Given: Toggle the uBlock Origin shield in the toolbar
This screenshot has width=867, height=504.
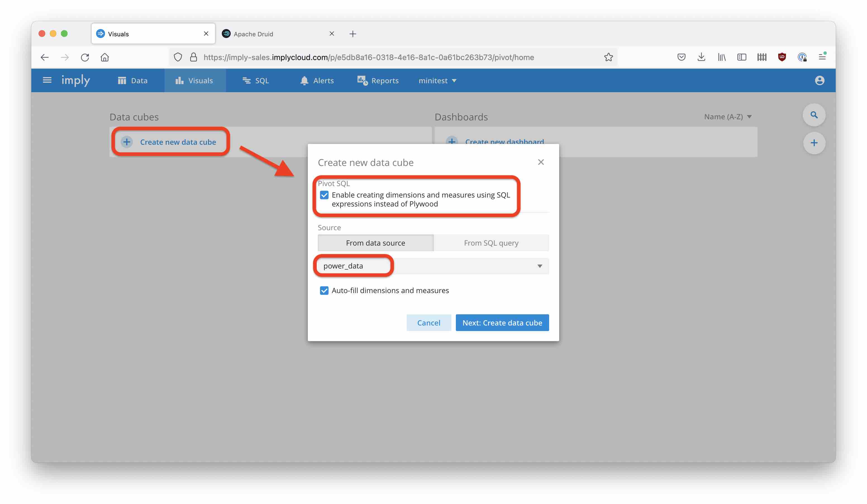Looking at the screenshot, I should [x=782, y=57].
